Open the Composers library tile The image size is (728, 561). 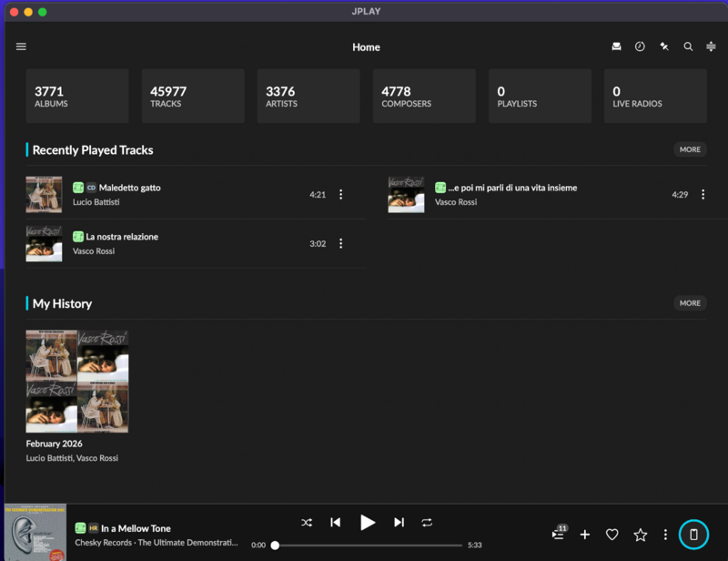click(x=424, y=96)
